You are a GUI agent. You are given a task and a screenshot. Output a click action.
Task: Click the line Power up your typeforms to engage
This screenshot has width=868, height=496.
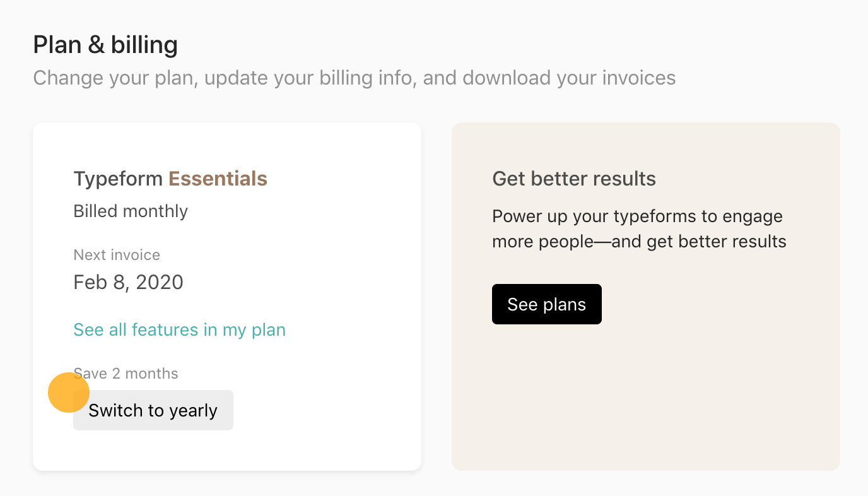[637, 216]
